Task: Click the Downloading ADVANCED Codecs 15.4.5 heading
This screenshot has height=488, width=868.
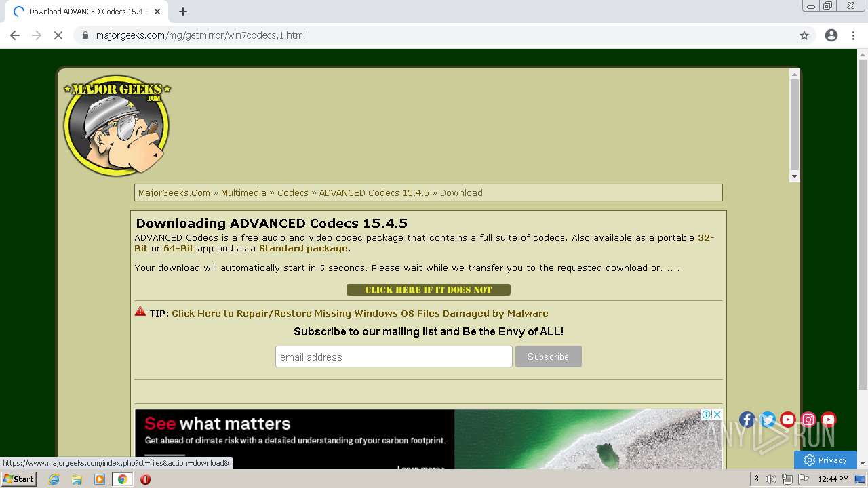Action: pyautogui.click(x=271, y=223)
